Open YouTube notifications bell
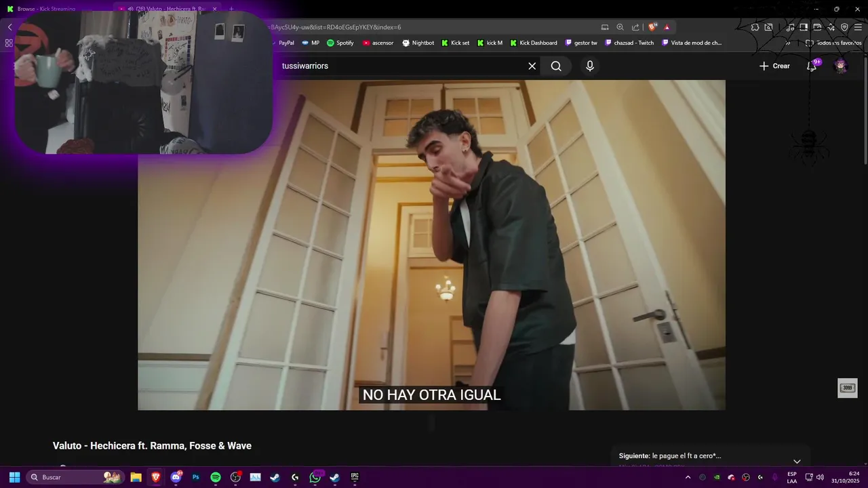 tap(812, 66)
